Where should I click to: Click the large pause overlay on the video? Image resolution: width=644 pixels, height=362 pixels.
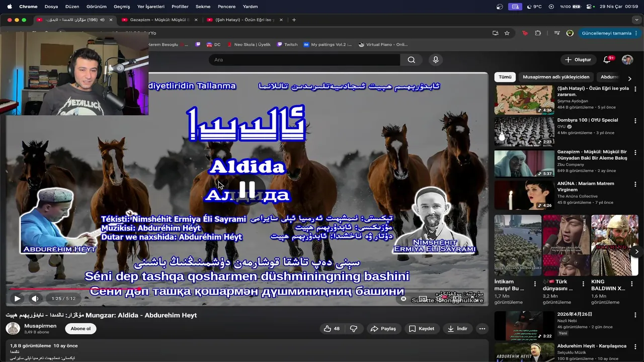click(247, 190)
